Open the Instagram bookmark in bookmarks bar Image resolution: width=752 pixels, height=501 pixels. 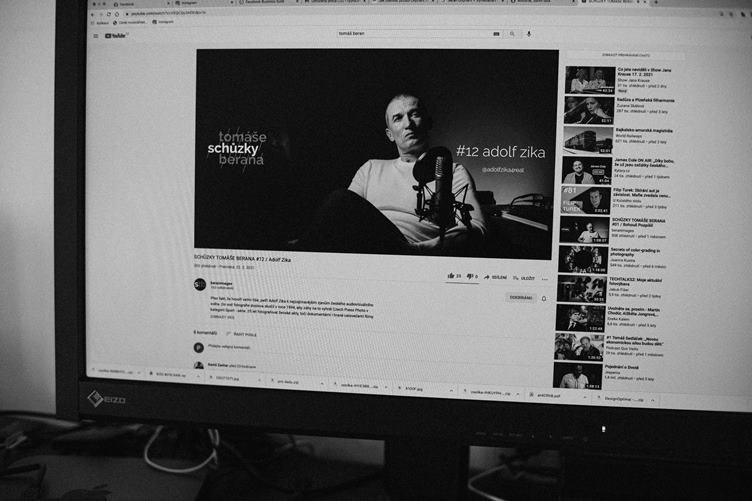pos(163,22)
